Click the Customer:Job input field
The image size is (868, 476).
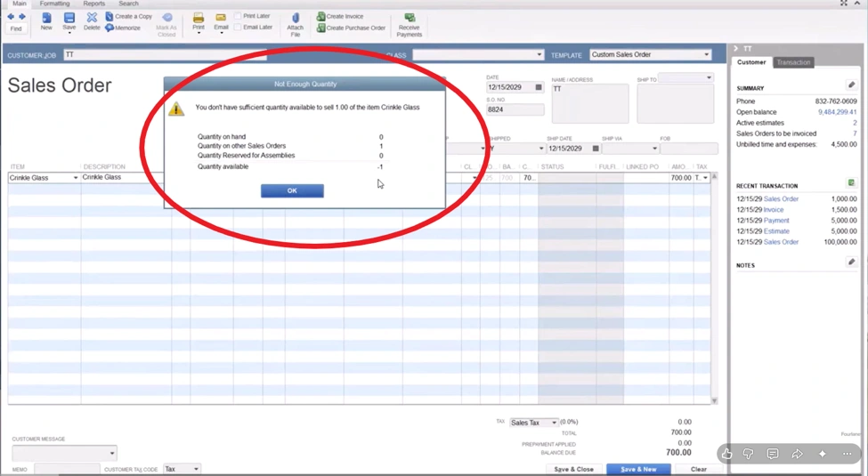165,55
